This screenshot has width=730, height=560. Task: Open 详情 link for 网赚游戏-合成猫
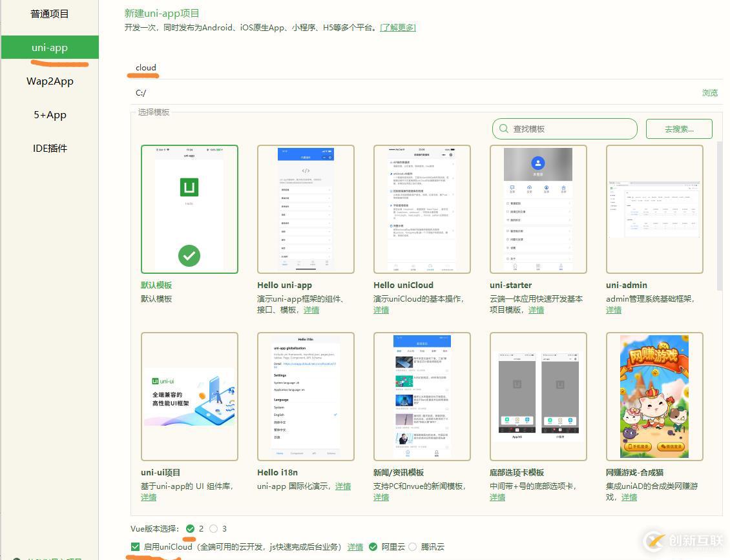(x=629, y=497)
